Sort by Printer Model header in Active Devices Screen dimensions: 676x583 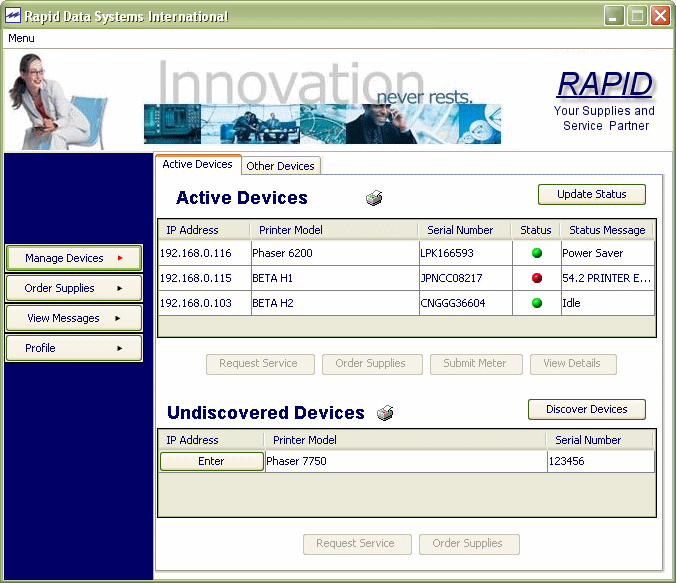click(335, 230)
